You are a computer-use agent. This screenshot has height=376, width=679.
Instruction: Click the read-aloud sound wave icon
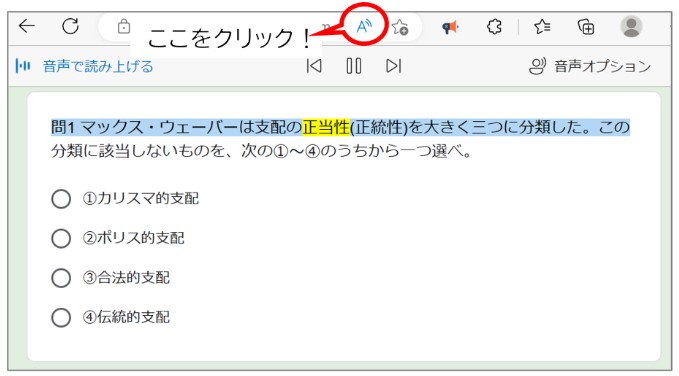tap(23, 66)
